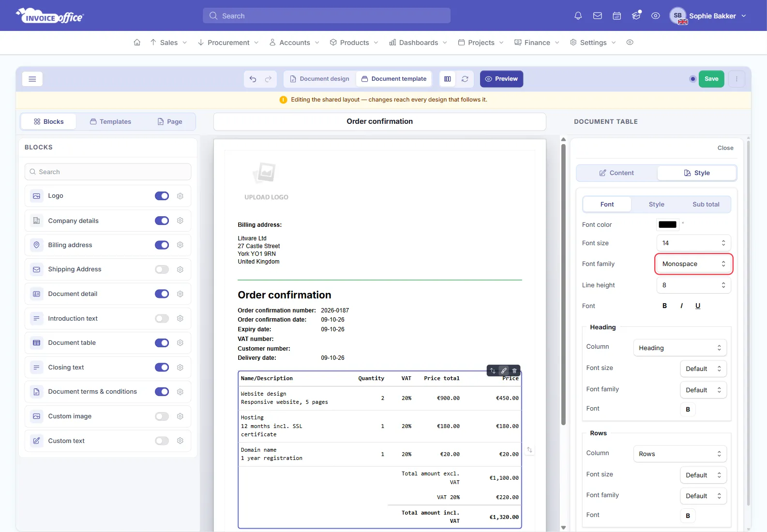This screenshot has width=767, height=532.
Task: Open the Rows Font family Default dropdown
Action: click(x=703, y=496)
